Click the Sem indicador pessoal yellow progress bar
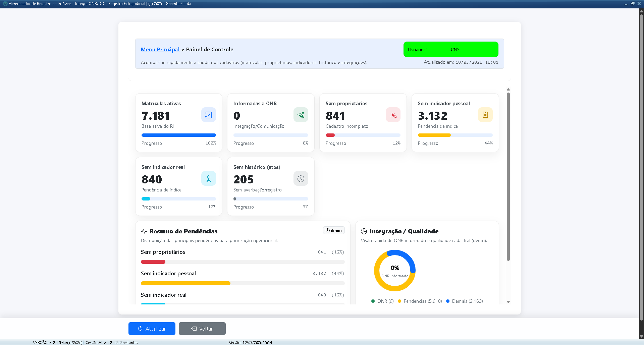Screen dimensions: 644x345 coord(434,135)
